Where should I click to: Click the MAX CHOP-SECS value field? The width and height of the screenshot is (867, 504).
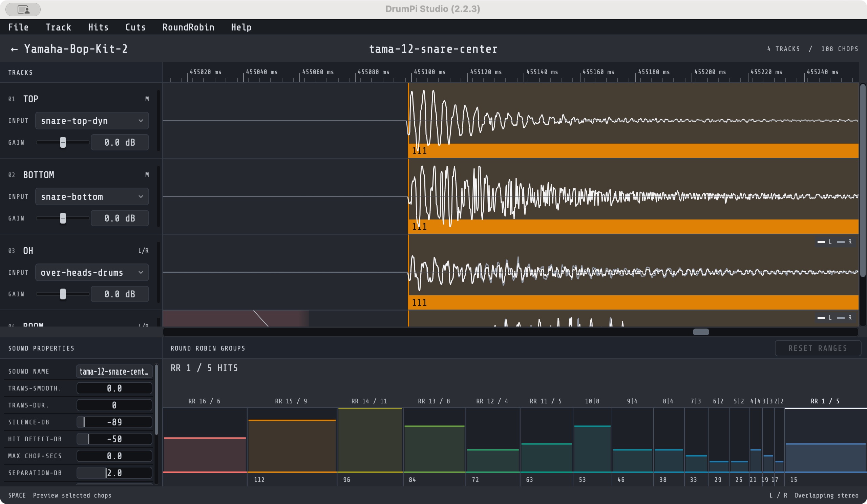(x=114, y=456)
